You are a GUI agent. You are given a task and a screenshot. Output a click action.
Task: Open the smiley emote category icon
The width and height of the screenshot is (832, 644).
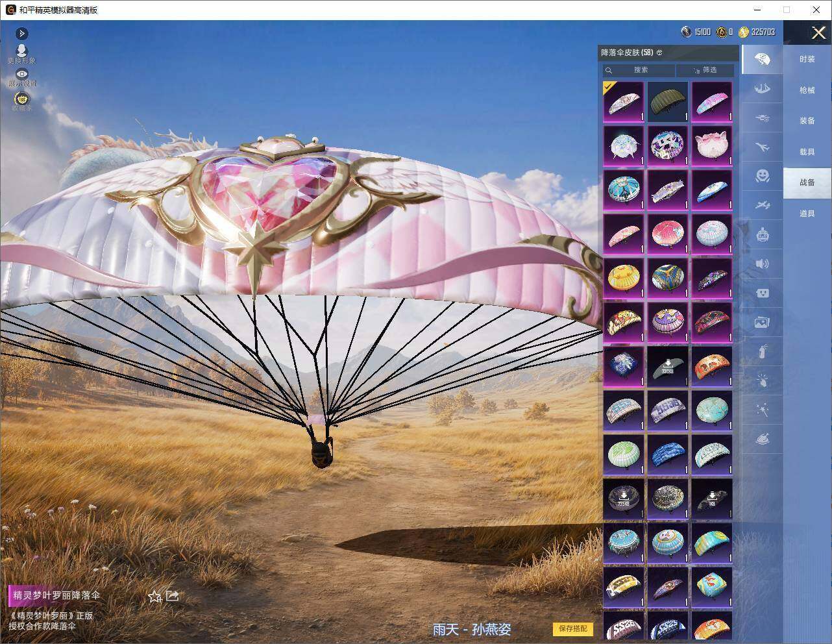(x=762, y=176)
